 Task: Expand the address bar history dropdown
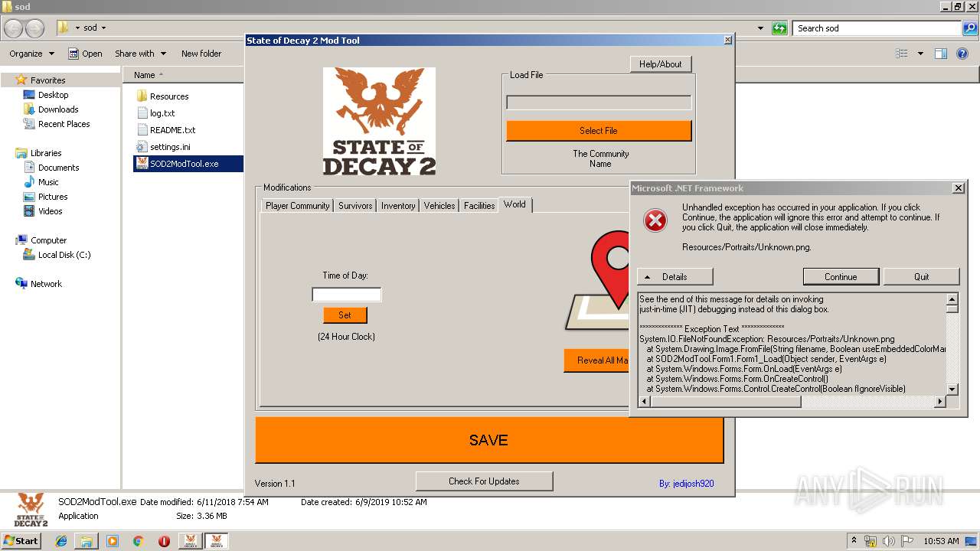click(x=760, y=28)
